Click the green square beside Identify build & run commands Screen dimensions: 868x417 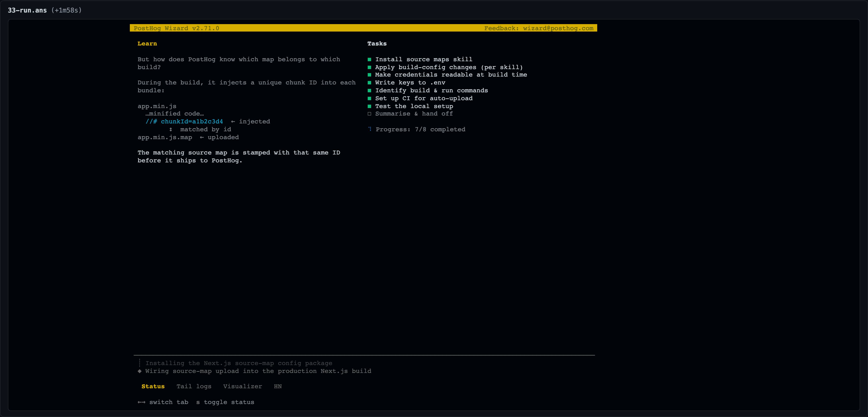pos(369,90)
